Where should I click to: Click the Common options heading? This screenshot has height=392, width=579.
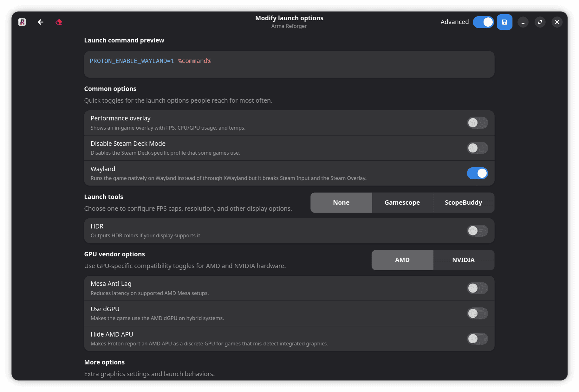110,89
